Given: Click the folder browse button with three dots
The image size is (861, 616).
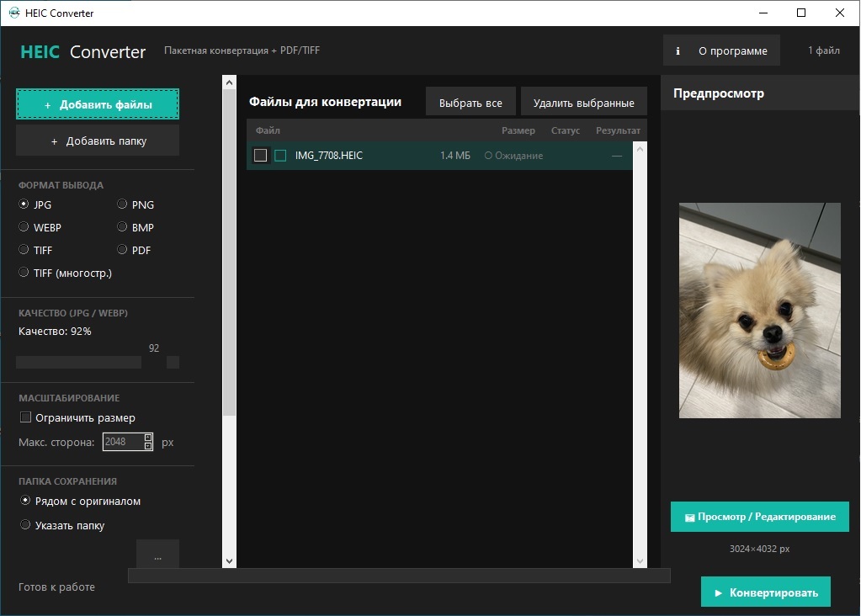Looking at the screenshot, I should pos(157,555).
